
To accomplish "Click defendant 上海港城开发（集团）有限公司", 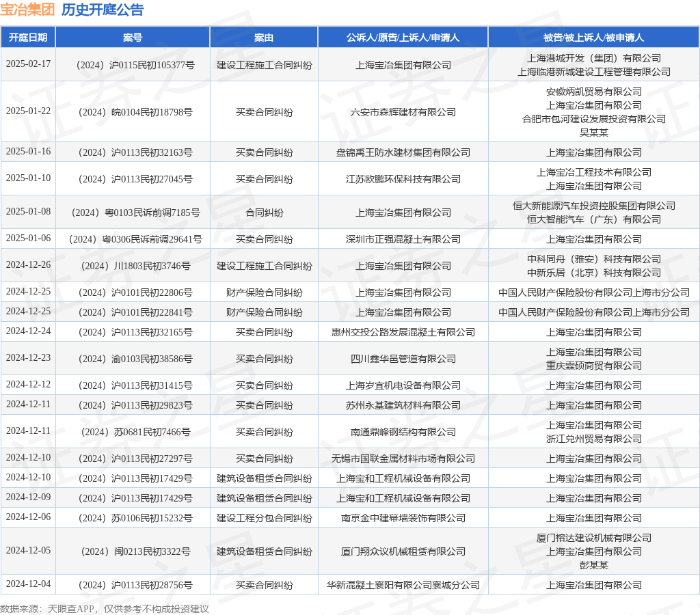I will (x=594, y=58).
